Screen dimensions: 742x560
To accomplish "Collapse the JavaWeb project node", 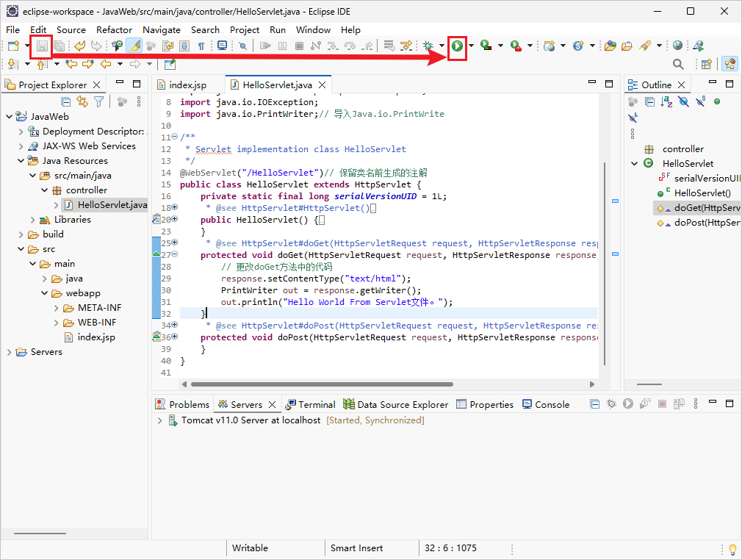I will pos(9,116).
